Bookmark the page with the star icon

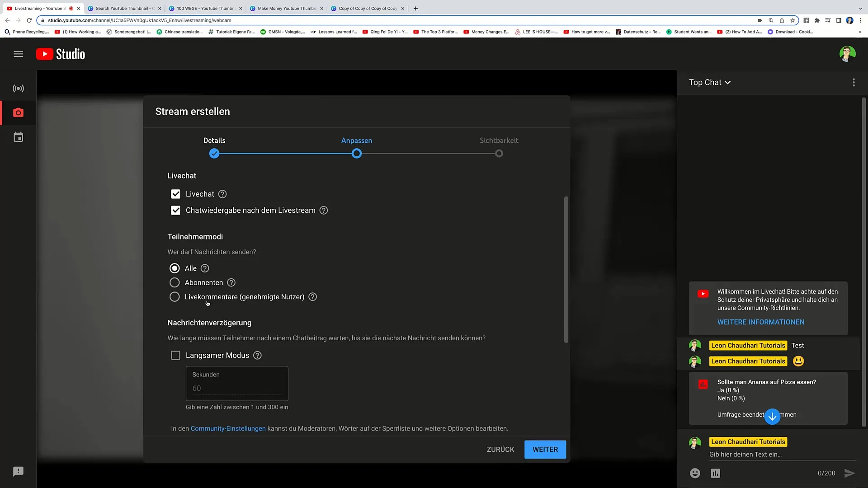[793, 20]
